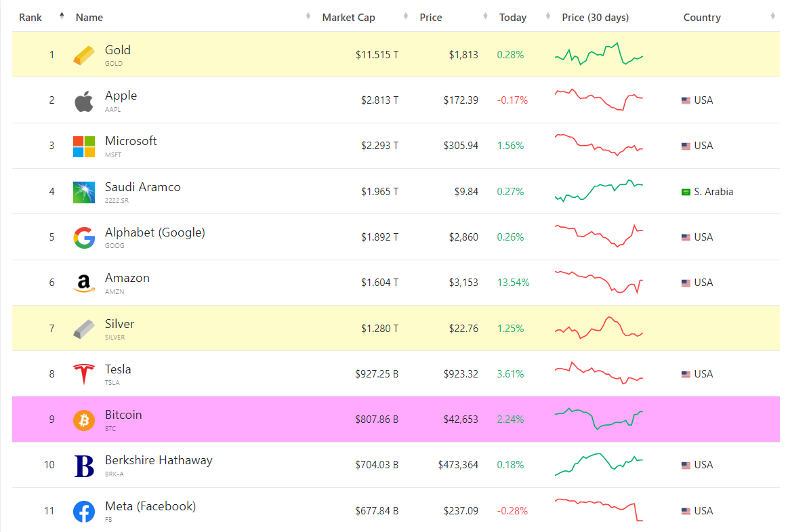Image resolution: width=790 pixels, height=532 pixels.
Task: Click the USA flag in Tesla row
Action: point(686,374)
